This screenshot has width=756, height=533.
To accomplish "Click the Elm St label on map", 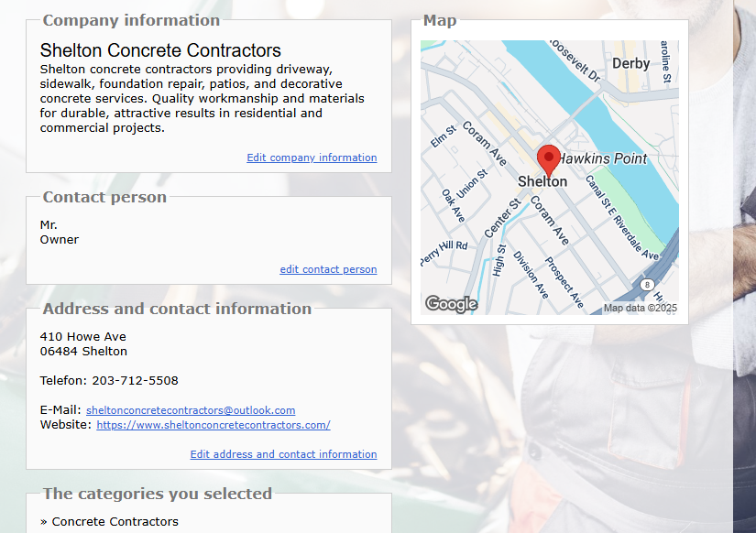I will coord(444,136).
